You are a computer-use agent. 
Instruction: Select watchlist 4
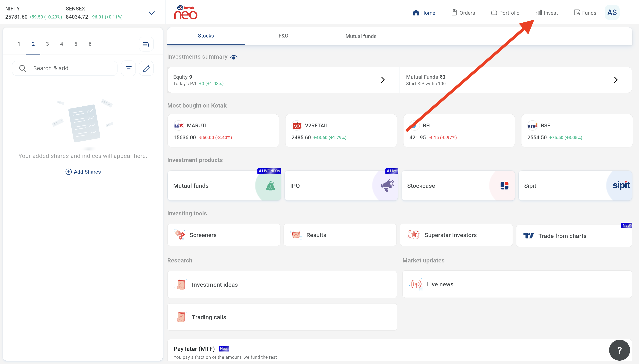pyautogui.click(x=61, y=44)
